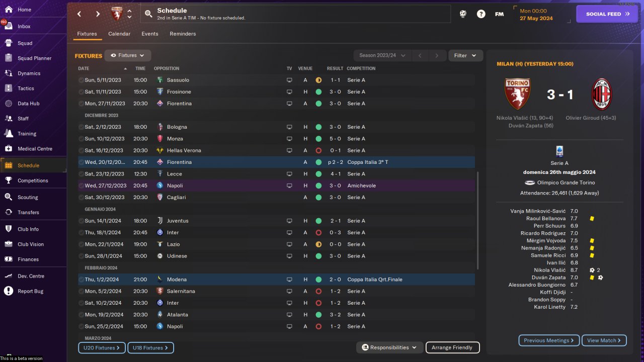Sort fixtures by the Date column
The height and width of the screenshot is (362, 644).
click(103, 68)
